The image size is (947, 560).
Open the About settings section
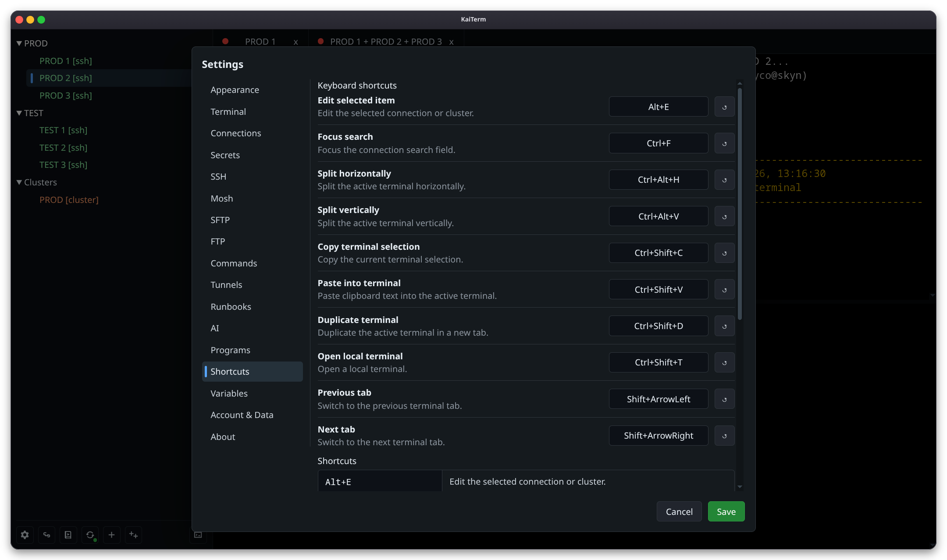[252, 437]
